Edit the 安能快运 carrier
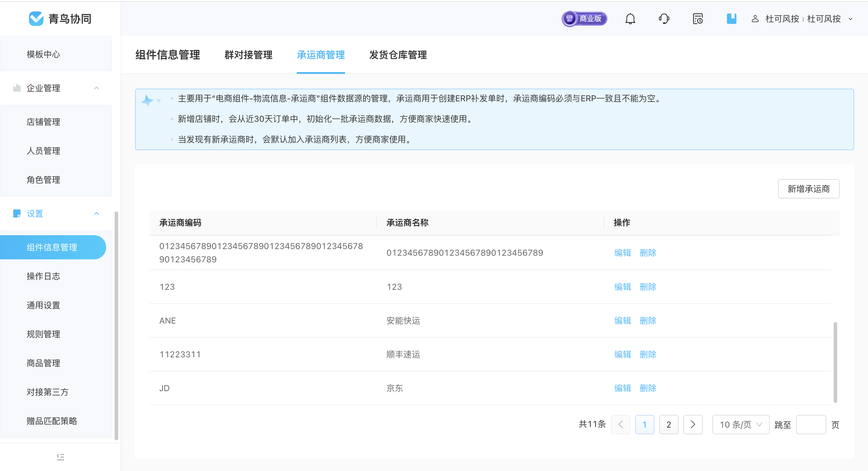Screen dimensions: 868x471 tap(622, 321)
